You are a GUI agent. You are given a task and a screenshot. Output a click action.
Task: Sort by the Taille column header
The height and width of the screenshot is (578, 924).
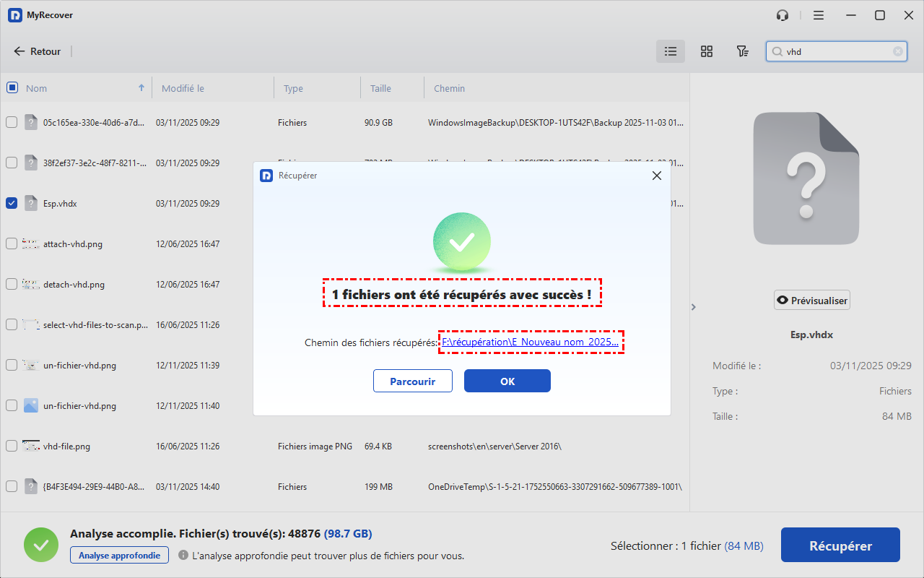click(380, 88)
